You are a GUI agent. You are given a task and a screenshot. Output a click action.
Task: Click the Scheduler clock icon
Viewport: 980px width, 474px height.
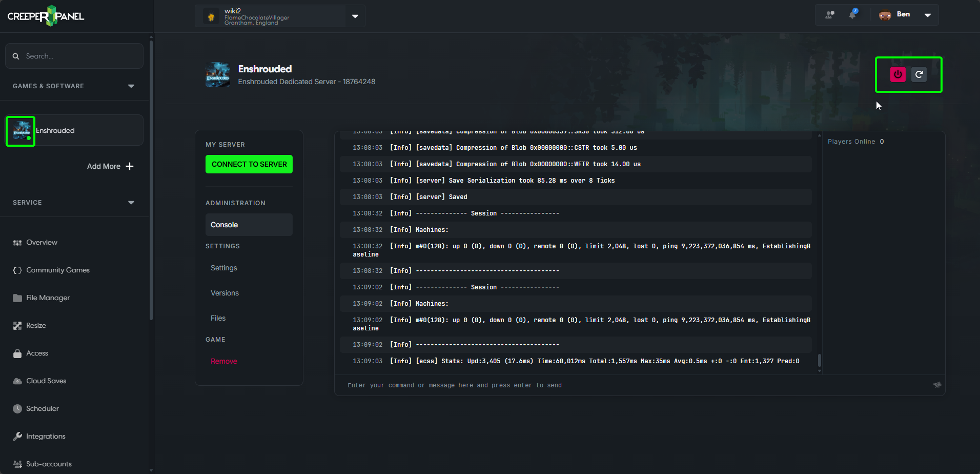click(17, 409)
